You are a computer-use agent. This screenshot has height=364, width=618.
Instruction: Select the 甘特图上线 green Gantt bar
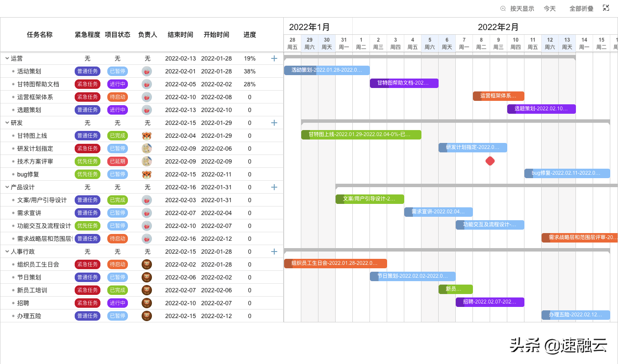tap(361, 134)
